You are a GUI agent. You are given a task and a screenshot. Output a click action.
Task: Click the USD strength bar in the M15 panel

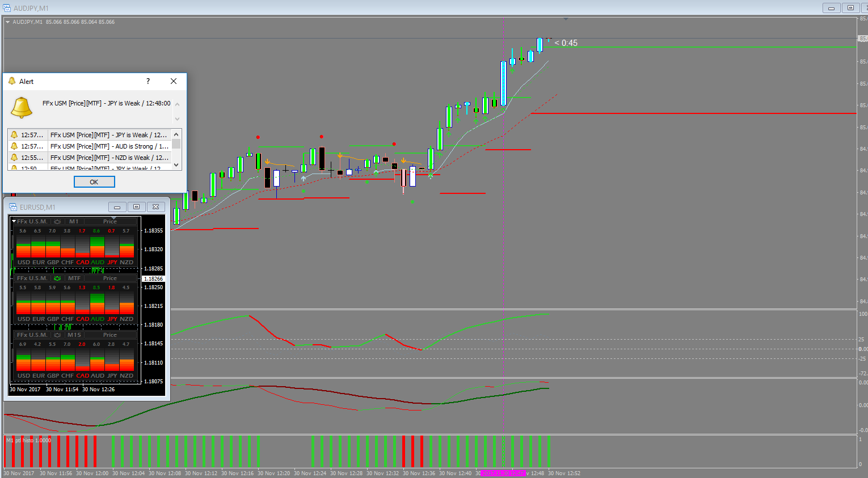click(23, 360)
